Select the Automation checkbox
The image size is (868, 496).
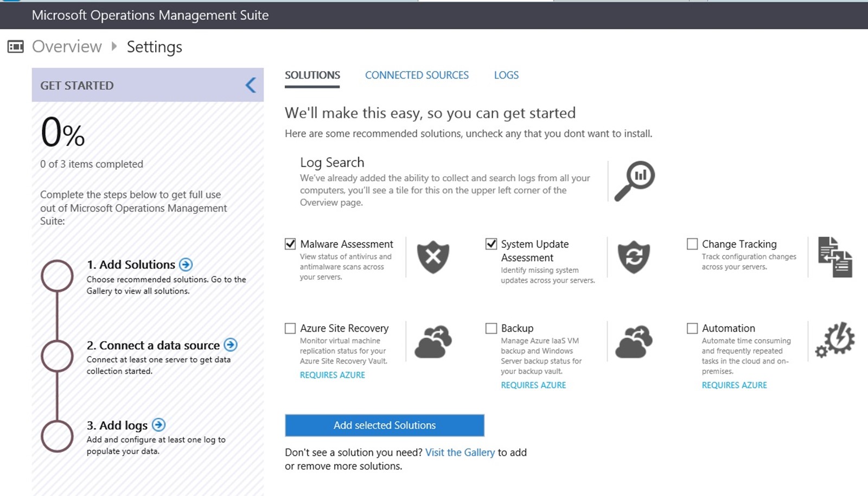[692, 328]
